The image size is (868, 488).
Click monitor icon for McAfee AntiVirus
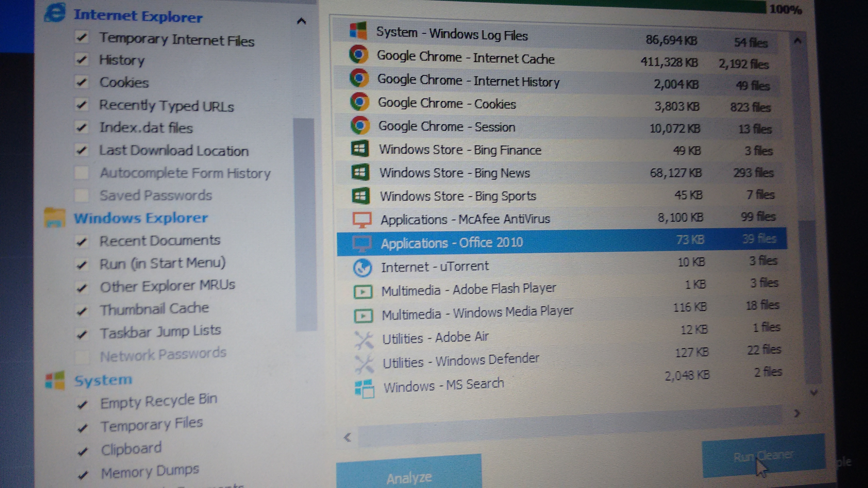362,220
